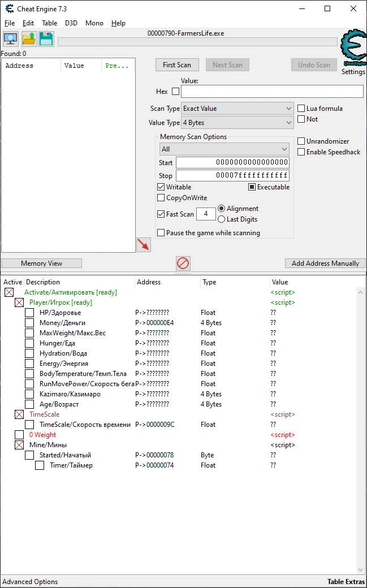Open the Mono menu
Screen dimensions: 367x588
(94, 23)
